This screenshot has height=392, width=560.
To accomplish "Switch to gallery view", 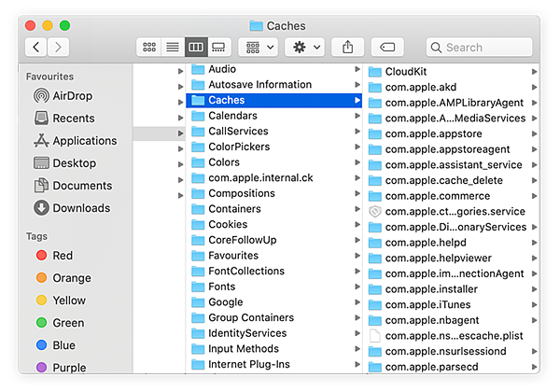I will pyautogui.click(x=219, y=47).
